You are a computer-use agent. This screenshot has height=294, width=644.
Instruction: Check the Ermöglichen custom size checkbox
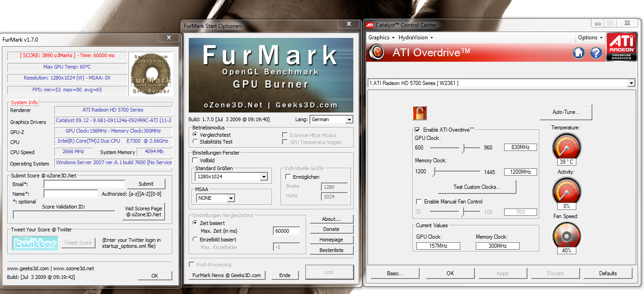(288, 176)
